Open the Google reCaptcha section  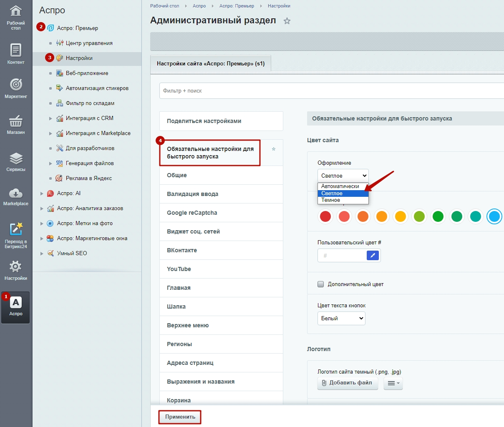coord(221,213)
